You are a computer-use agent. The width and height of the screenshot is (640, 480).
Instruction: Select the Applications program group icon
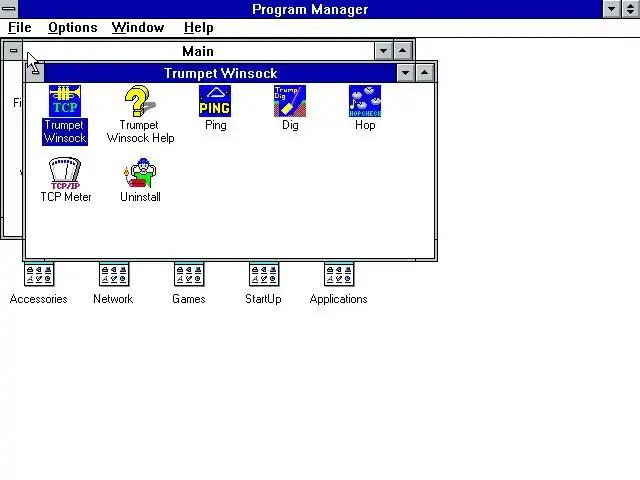click(339, 274)
